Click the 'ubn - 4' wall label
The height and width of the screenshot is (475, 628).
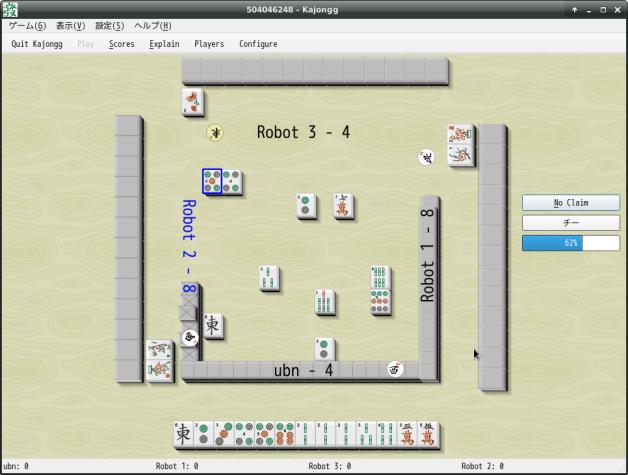click(x=304, y=370)
